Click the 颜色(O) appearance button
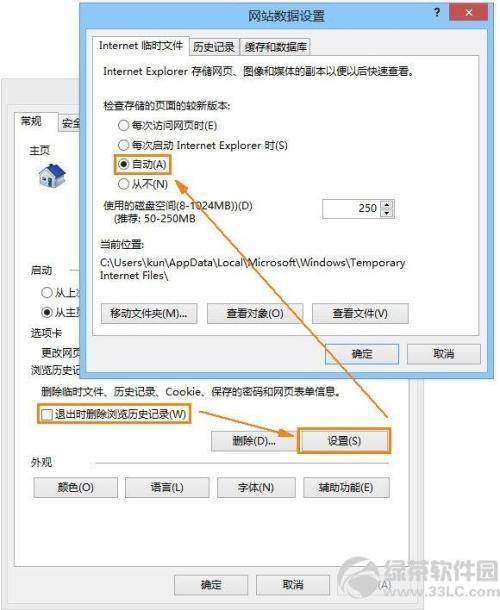 click(75, 488)
